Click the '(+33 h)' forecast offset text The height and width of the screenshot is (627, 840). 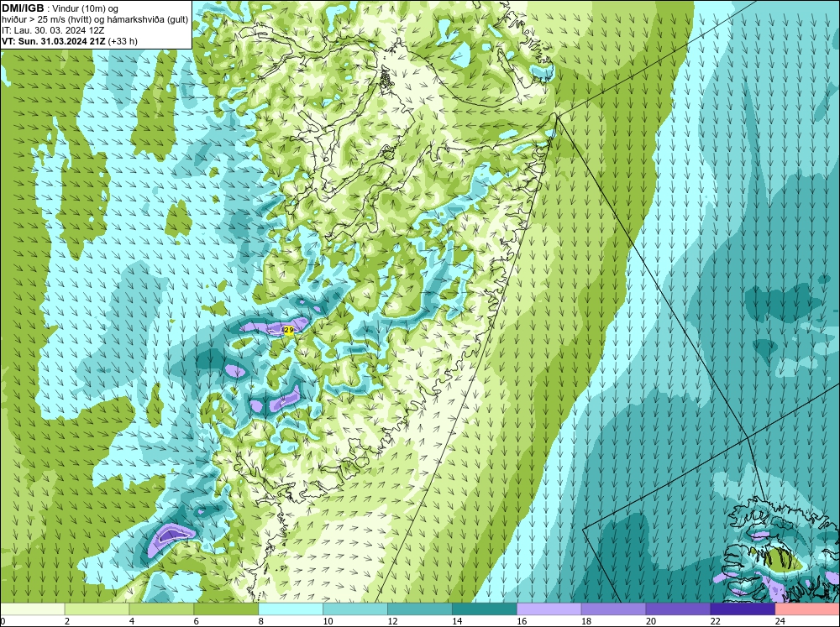click(x=123, y=41)
